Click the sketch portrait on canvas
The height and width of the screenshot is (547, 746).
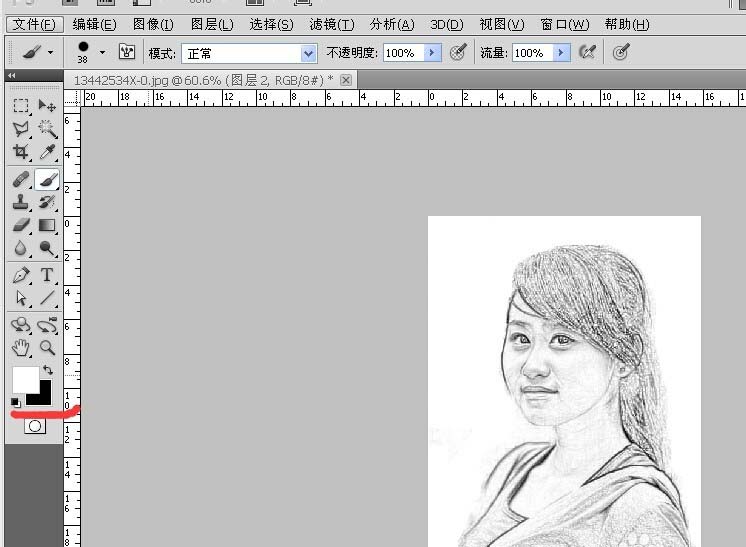[x=564, y=381]
